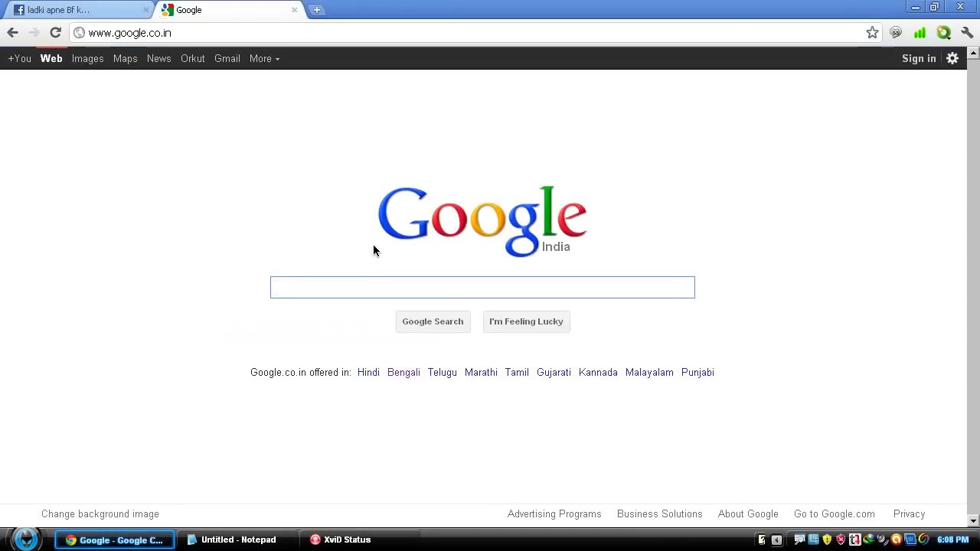Image resolution: width=980 pixels, height=551 pixels.
Task: Reload the page with the refresh icon
Action: click(55, 32)
